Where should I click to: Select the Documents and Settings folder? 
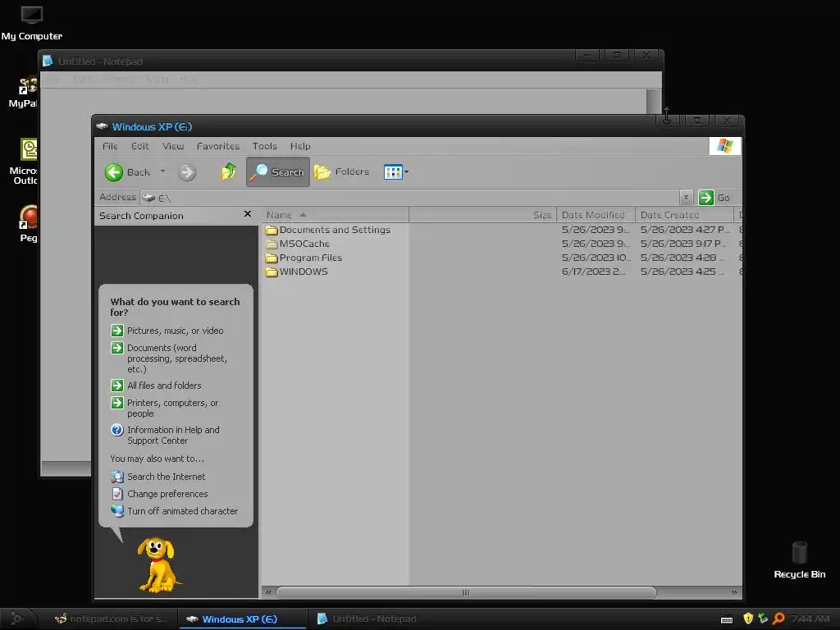(328, 230)
